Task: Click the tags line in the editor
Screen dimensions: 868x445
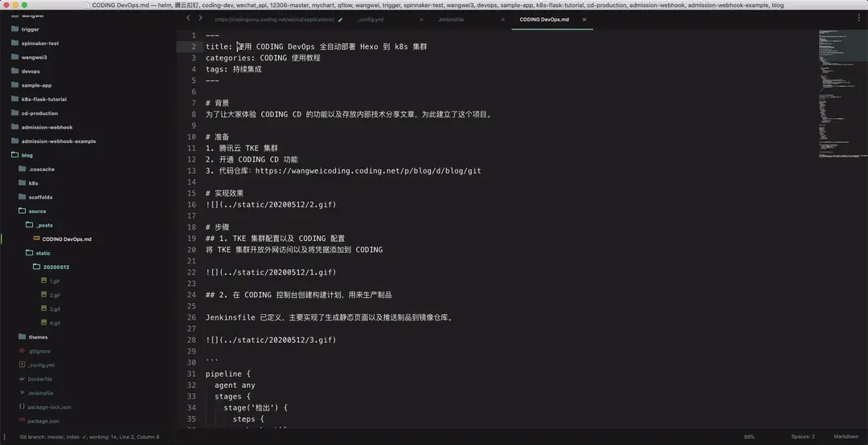Action: [234, 69]
